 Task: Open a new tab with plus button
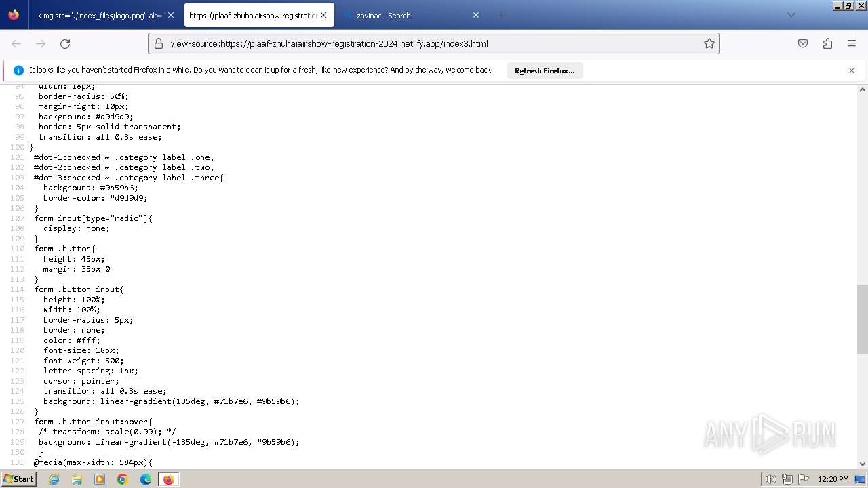click(x=502, y=15)
